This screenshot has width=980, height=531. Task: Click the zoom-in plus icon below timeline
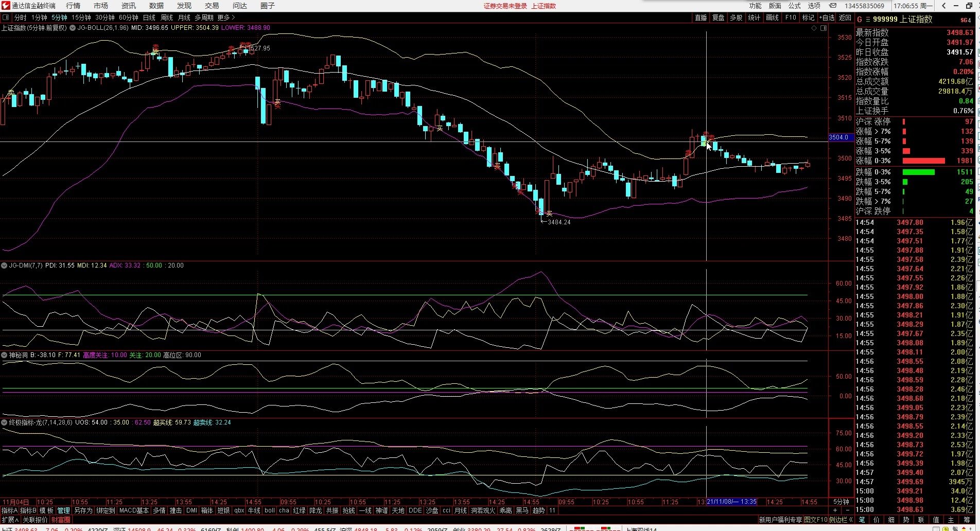click(x=835, y=510)
